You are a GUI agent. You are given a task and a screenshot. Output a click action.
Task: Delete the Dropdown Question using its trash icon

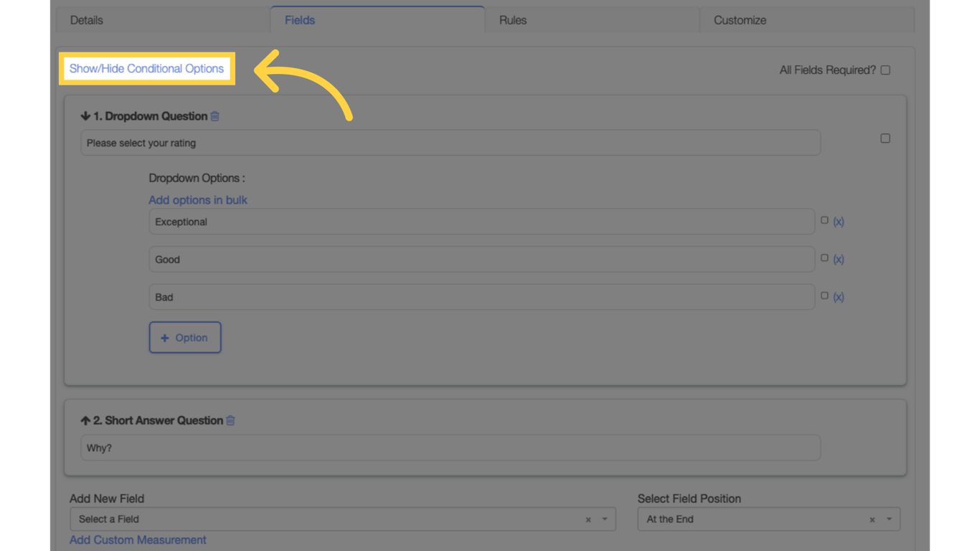tap(214, 116)
